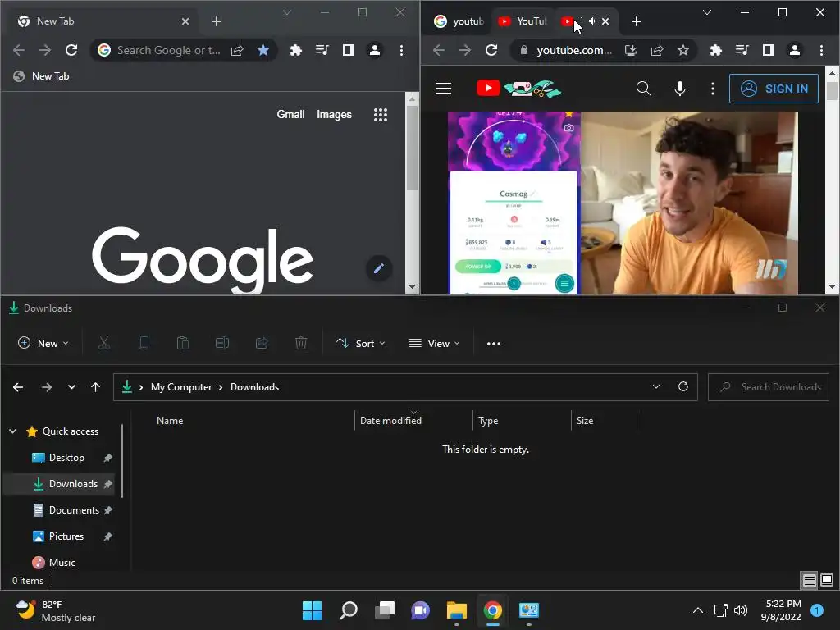Screen dimensions: 840x630
Task: Switch to large thumbnails view in status bar
Action: tap(827, 580)
